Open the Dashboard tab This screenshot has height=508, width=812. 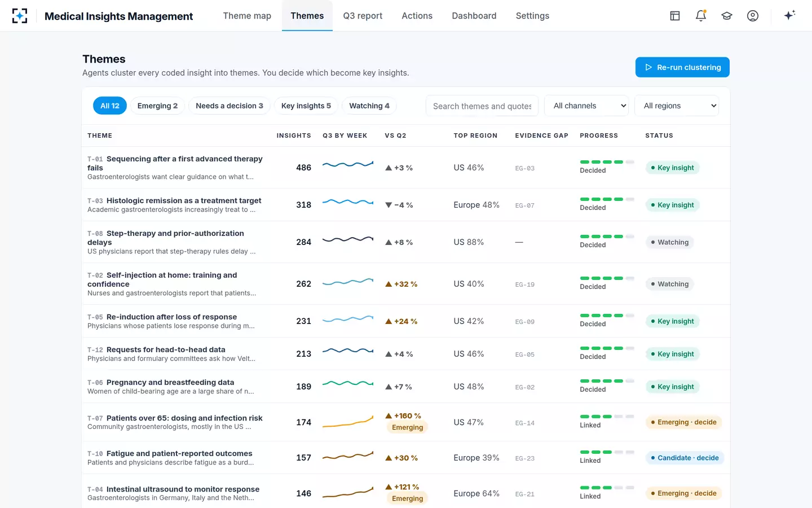[474, 16]
